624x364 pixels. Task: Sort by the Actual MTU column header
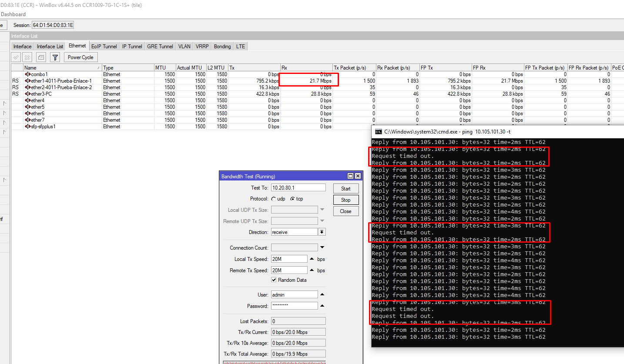click(191, 68)
